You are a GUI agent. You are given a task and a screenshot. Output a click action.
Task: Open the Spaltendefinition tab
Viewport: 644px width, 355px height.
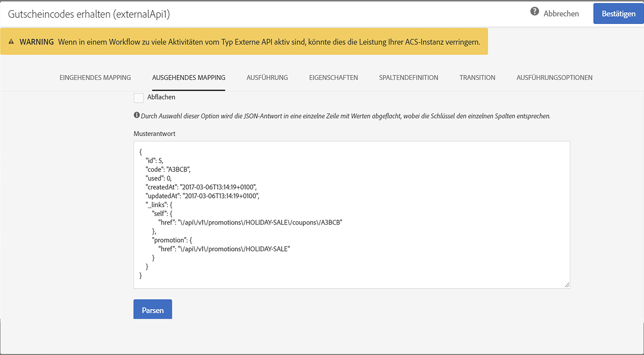tap(408, 78)
